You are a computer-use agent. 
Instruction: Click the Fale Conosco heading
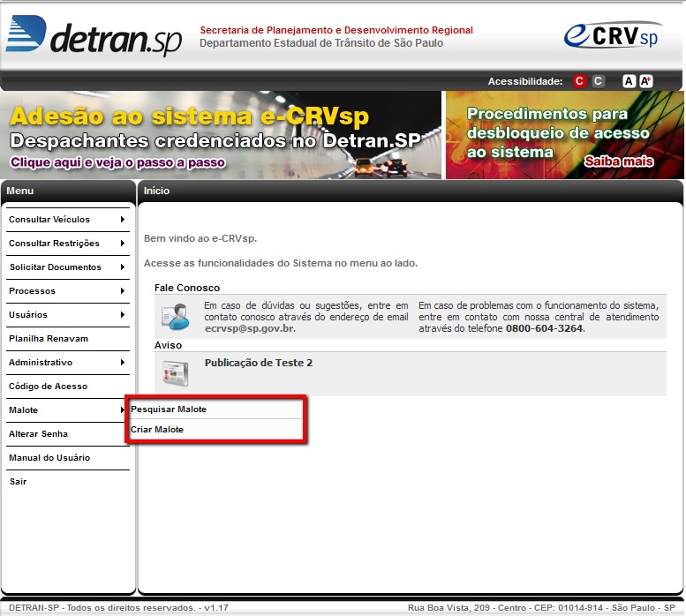point(187,288)
